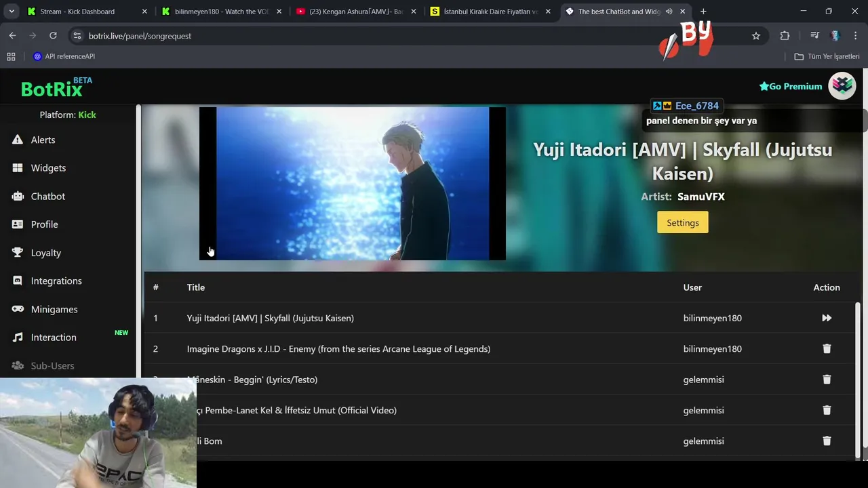Switch to bilinmeyen180 VOD tab
This screenshot has width=868, height=488.
pos(221,12)
